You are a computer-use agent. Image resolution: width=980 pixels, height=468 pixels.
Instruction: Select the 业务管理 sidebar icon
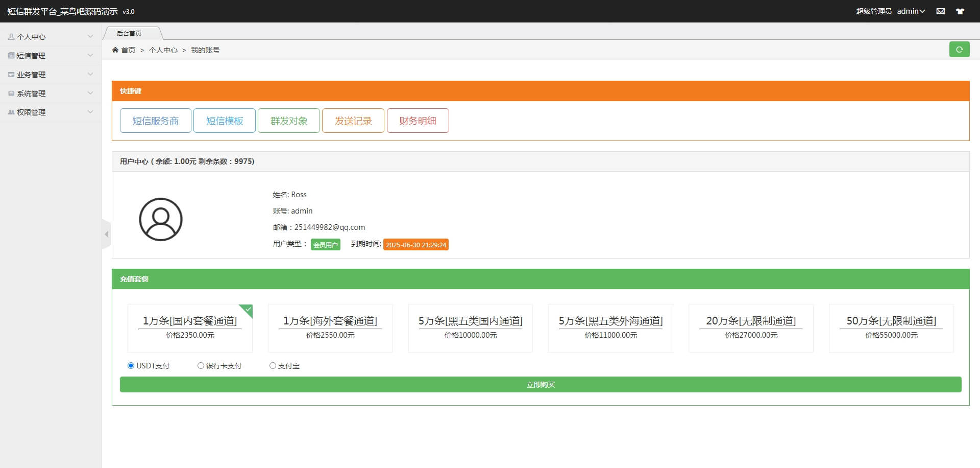click(x=11, y=74)
